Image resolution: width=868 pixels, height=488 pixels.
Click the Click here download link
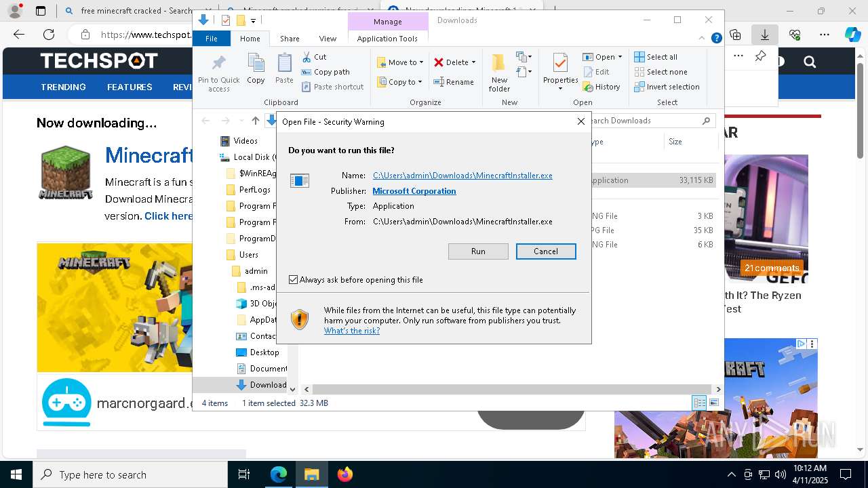tap(169, 216)
